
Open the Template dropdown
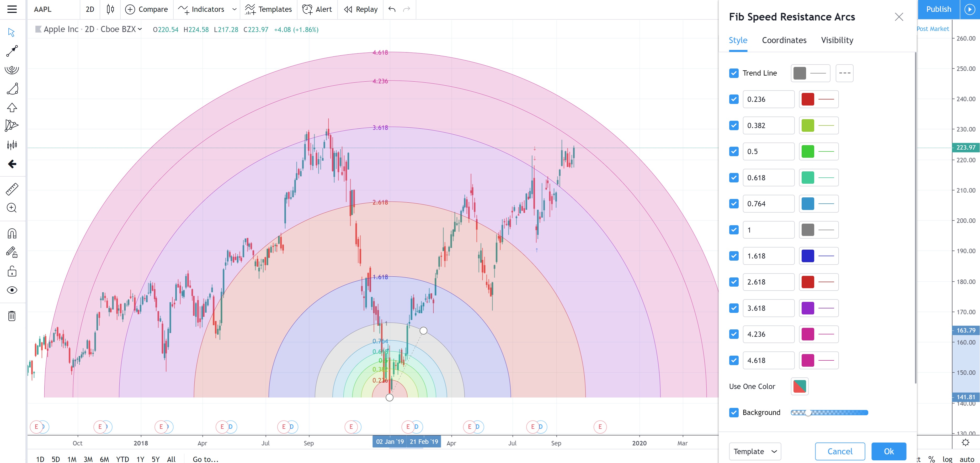755,451
